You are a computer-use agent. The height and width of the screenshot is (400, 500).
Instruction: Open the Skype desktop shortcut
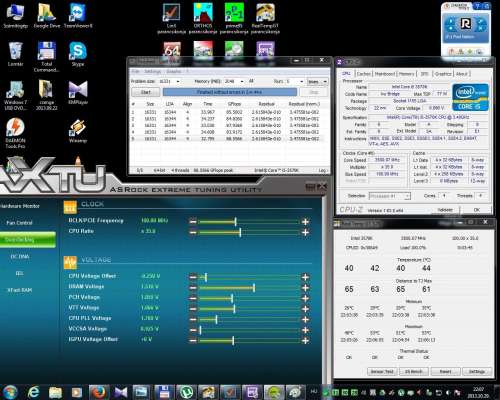coord(78,54)
